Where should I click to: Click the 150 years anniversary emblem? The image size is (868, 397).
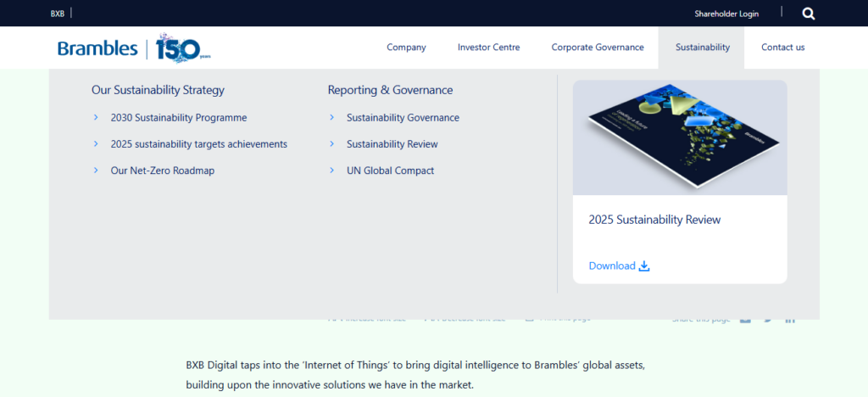click(x=181, y=48)
